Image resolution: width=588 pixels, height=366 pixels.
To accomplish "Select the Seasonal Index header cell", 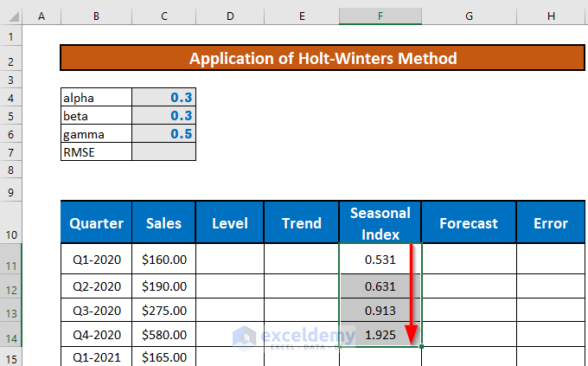I will click(x=380, y=223).
